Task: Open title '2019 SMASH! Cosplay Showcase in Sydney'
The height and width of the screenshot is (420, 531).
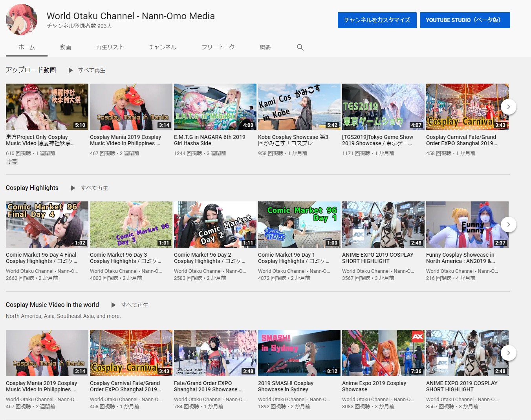Action: 286,386
